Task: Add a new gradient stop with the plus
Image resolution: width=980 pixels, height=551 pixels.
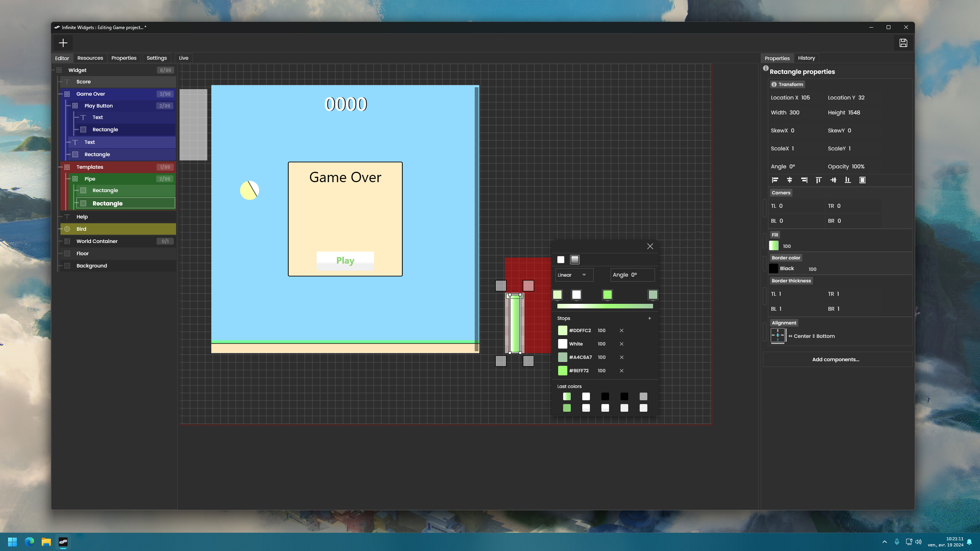Action: pos(650,318)
